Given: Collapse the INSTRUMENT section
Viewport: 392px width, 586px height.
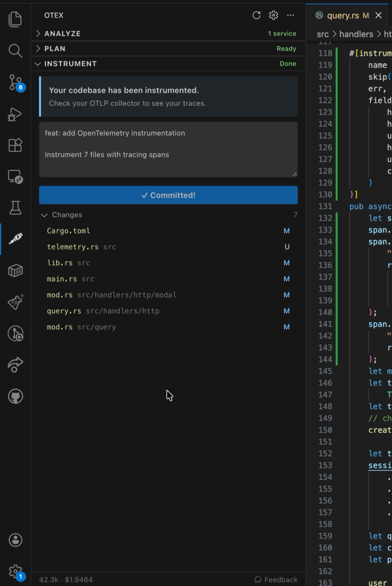Looking at the screenshot, I should (168, 64).
